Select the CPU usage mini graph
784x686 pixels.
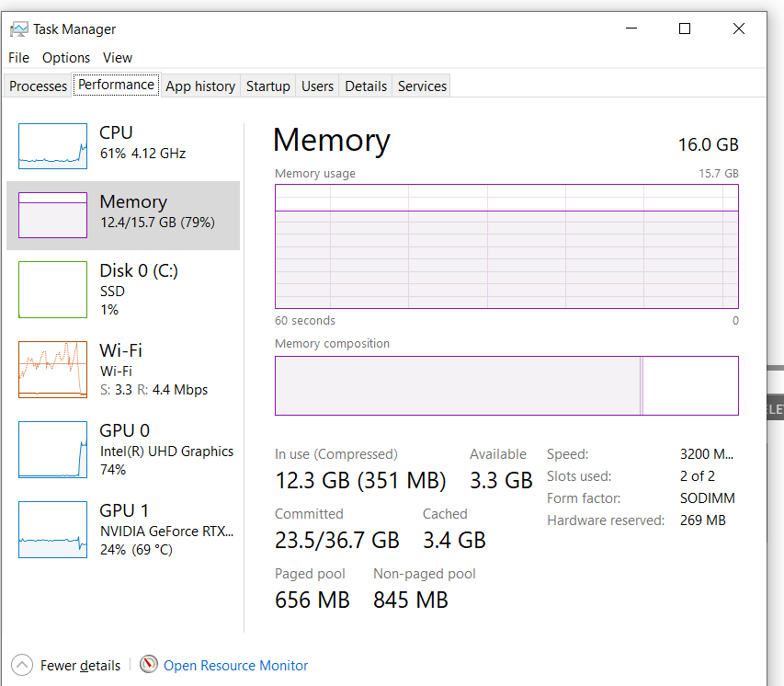(52, 145)
